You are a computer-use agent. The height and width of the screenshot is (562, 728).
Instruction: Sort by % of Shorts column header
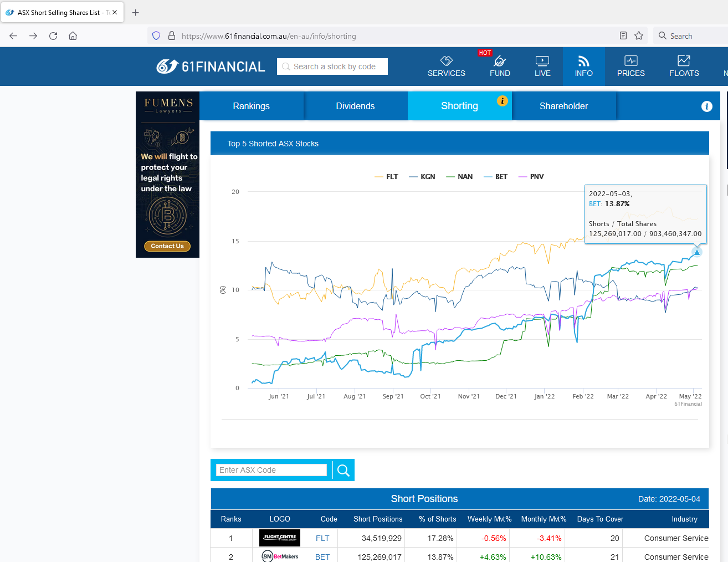(438, 519)
